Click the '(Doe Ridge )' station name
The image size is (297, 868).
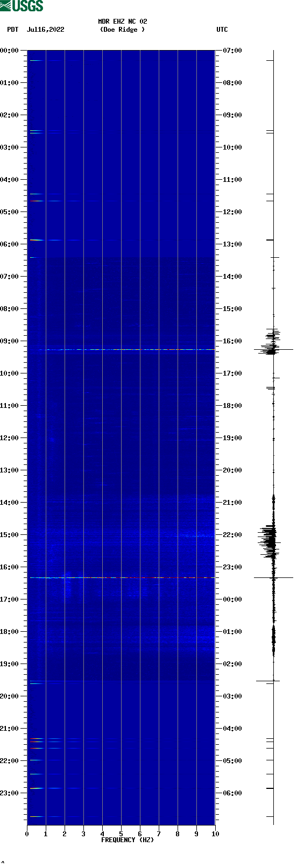(x=122, y=30)
